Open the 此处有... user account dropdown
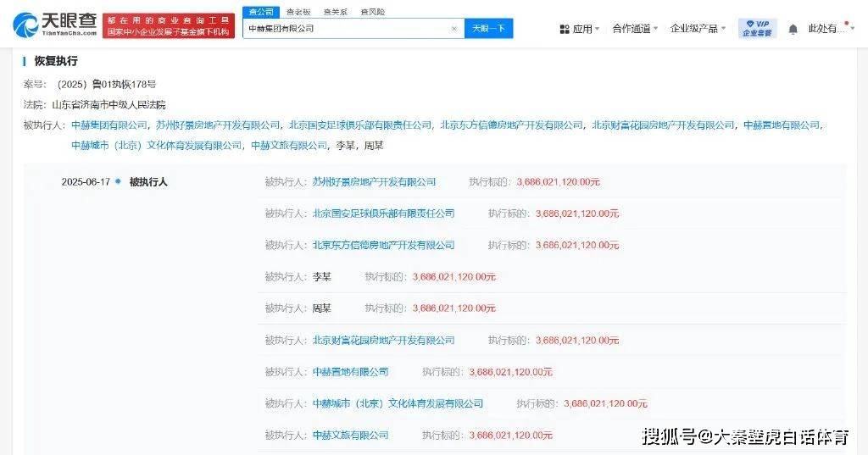 tap(831, 28)
